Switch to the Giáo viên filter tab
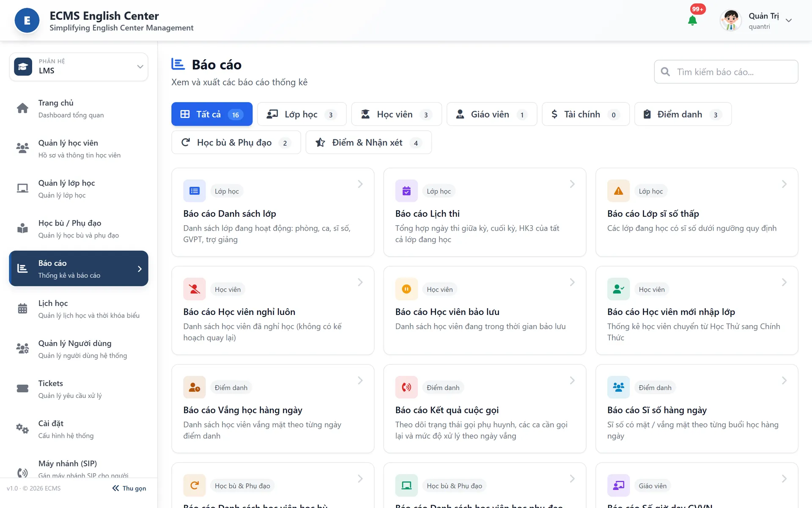 click(x=492, y=114)
